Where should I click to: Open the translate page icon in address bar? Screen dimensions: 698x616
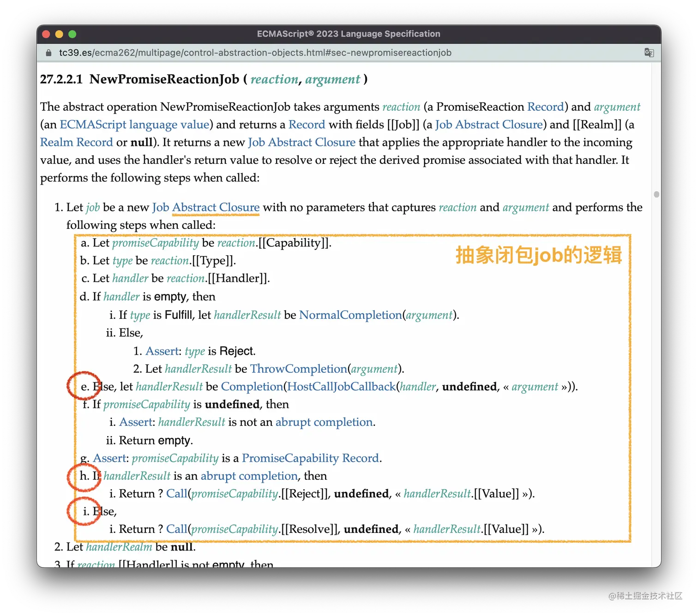click(x=649, y=53)
